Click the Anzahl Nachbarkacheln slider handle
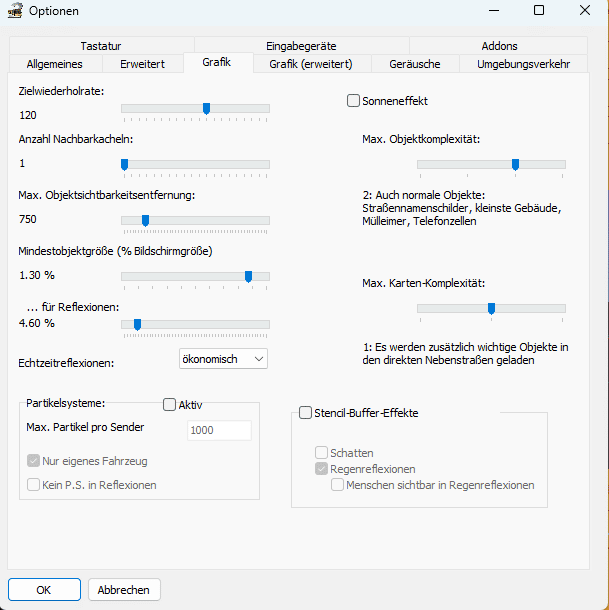 coord(124,164)
